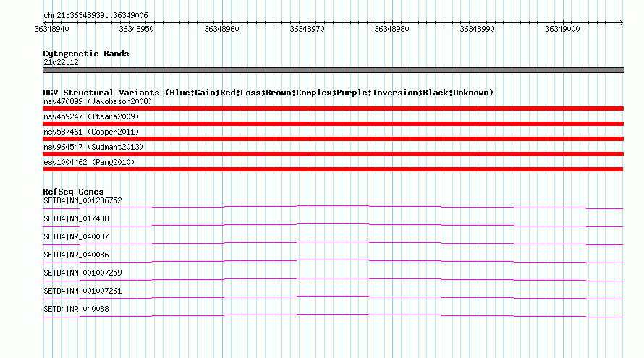Open variant nsv964547 (Sudmant2013) label

93,147
